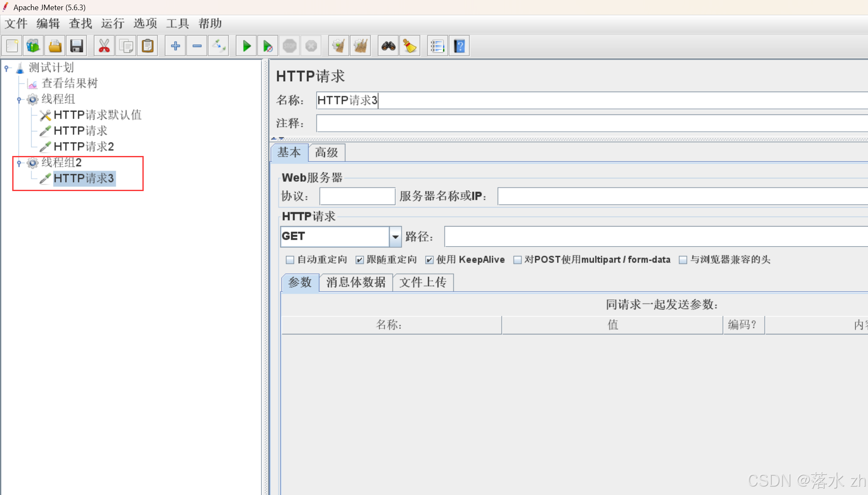Open the Function helper list icon
This screenshot has height=495, width=868.
(x=438, y=46)
